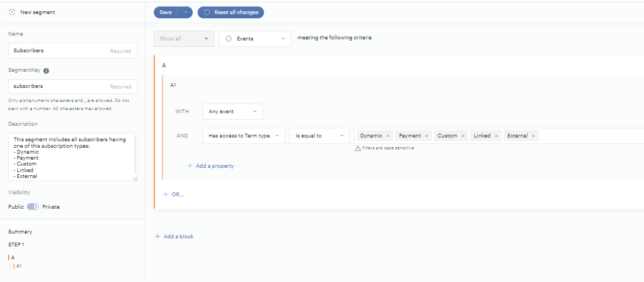Change the Is equal to operator dropdown

click(x=320, y=136)
